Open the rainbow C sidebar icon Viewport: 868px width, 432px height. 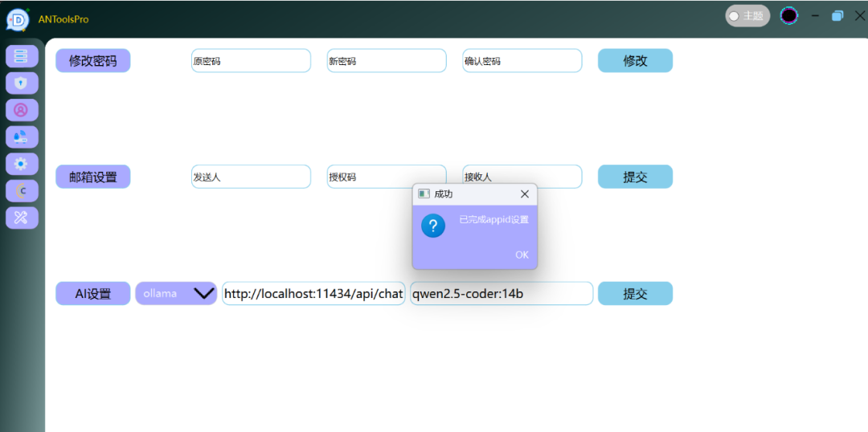[x=22, y=191]
